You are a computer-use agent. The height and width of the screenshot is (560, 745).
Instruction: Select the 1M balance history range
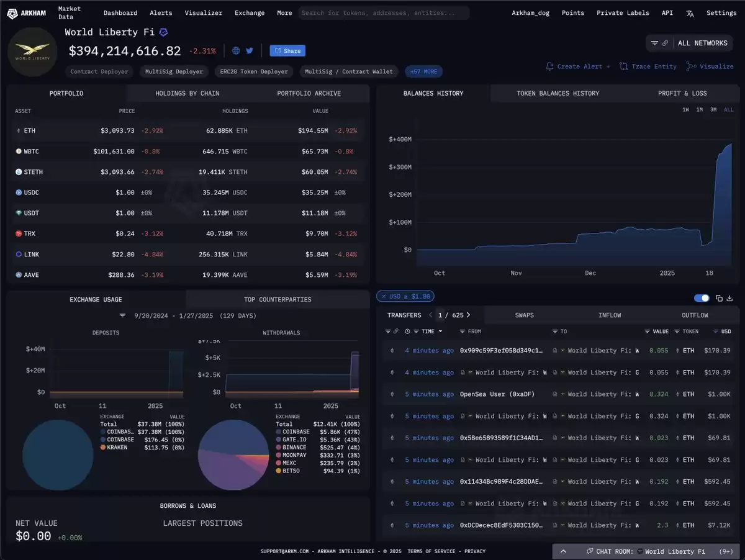[699, 110]
